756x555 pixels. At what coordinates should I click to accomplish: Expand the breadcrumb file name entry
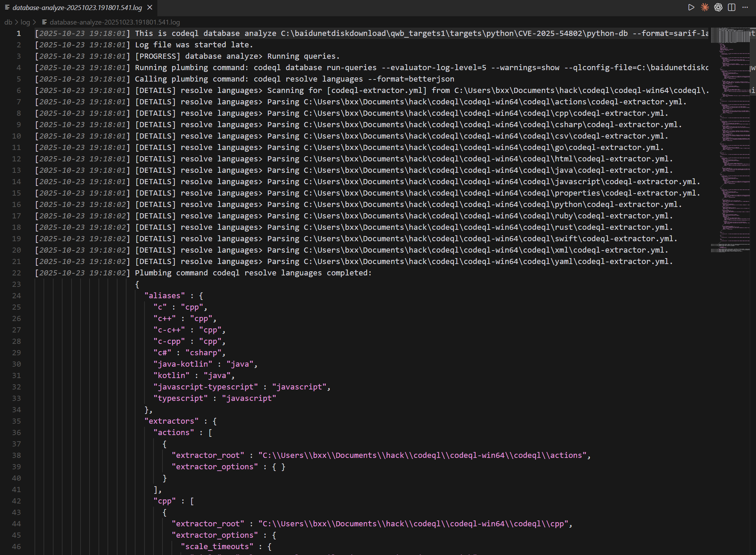click(x=114, y=22)
